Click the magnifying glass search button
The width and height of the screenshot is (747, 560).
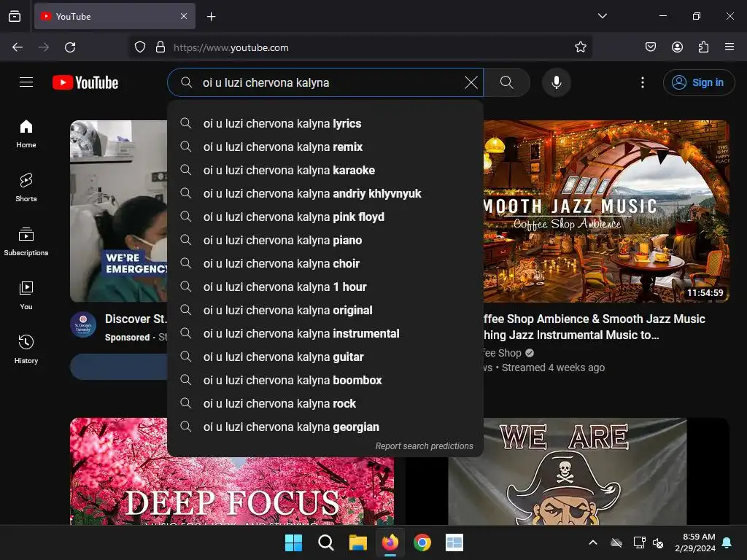tap(507, 82)
